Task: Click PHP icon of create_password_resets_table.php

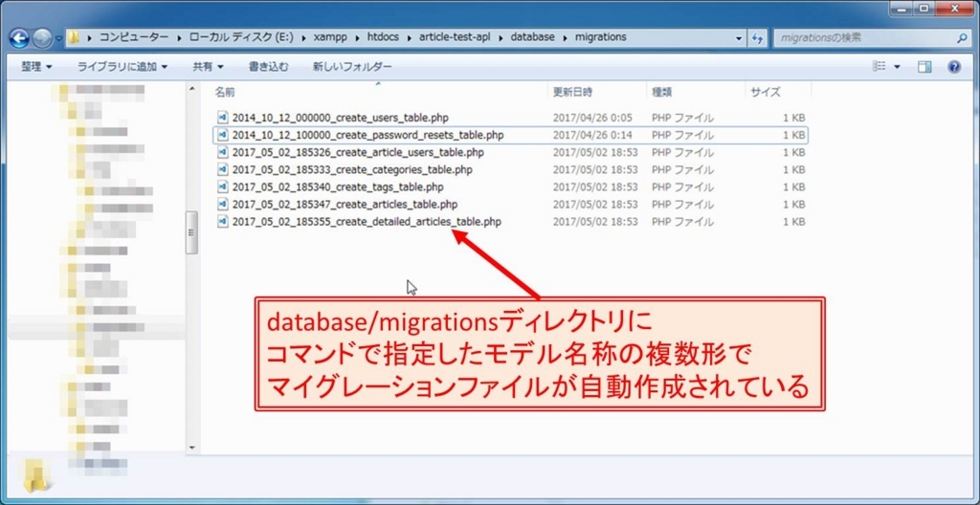Action: pos(222,135)
